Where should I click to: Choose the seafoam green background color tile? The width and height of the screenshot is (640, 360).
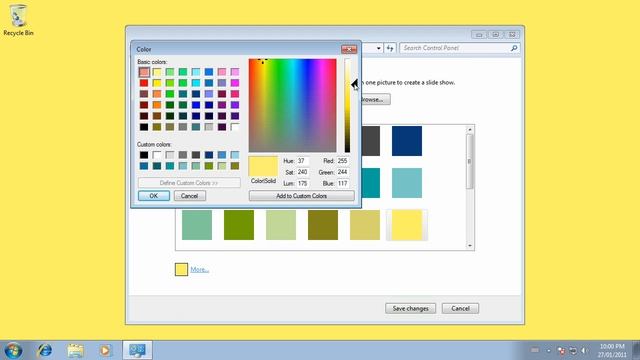coord(197,225)
